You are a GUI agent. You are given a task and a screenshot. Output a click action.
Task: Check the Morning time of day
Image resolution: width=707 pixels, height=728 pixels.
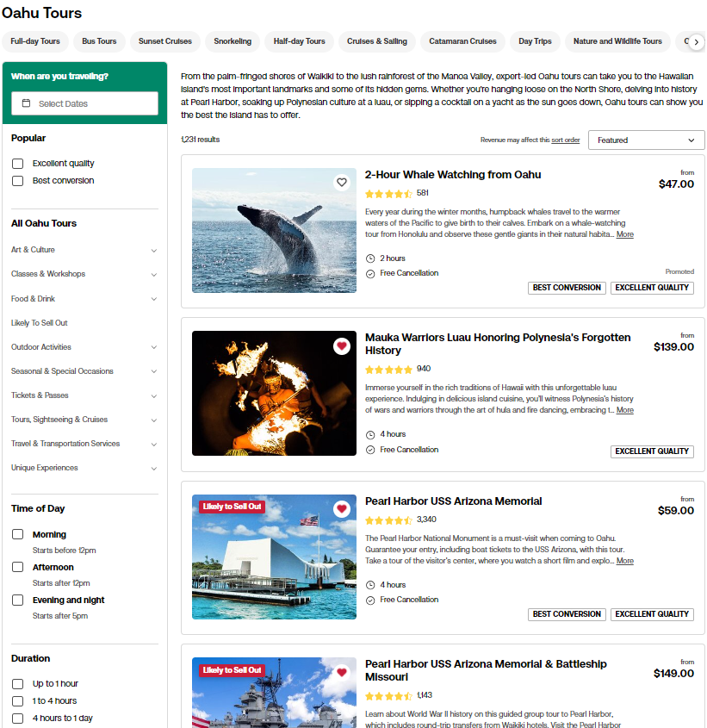tap(17, 534)
